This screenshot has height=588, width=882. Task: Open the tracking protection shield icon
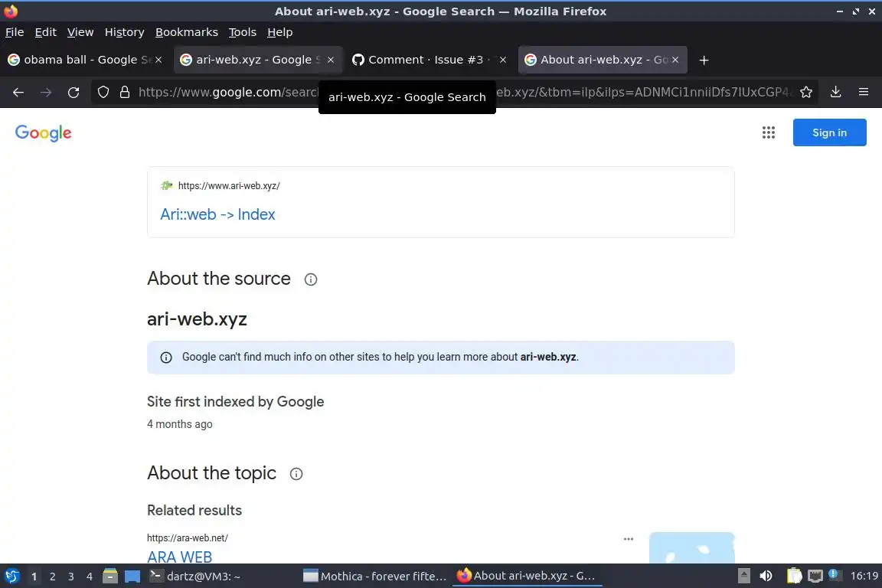[103, 93]
